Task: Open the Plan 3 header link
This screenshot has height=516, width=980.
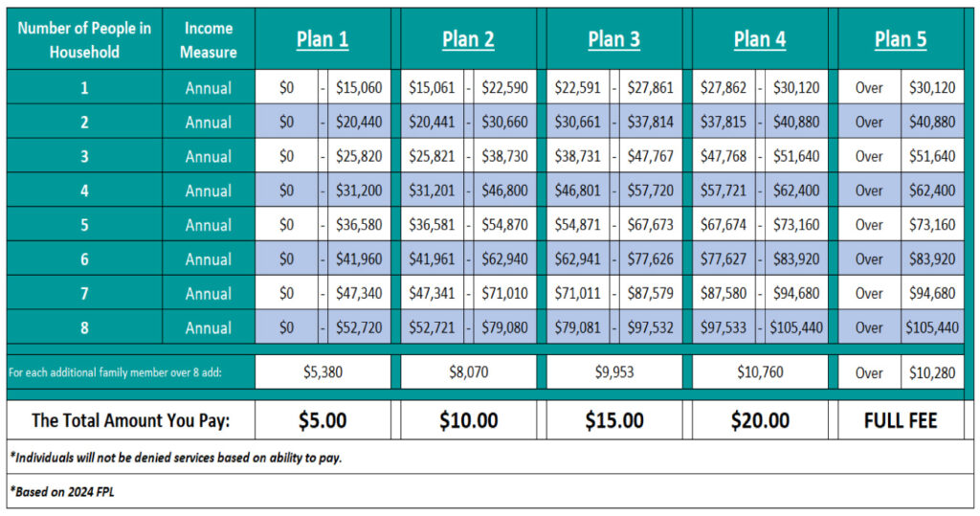Action: 613,39
